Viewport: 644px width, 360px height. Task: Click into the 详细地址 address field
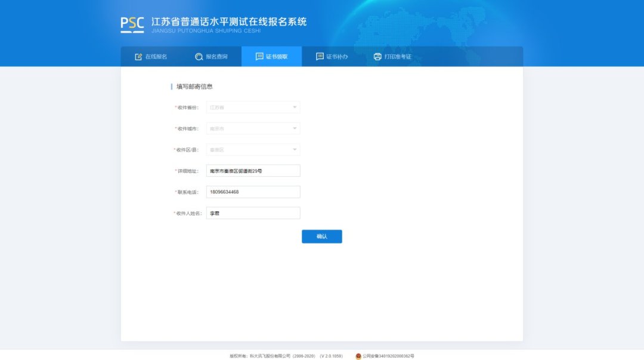point(253,171)
